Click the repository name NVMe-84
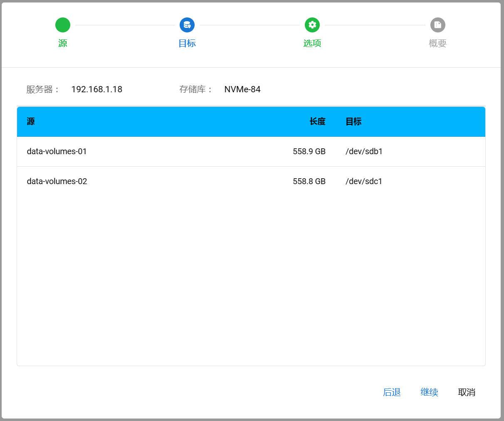 pos(242,89)
